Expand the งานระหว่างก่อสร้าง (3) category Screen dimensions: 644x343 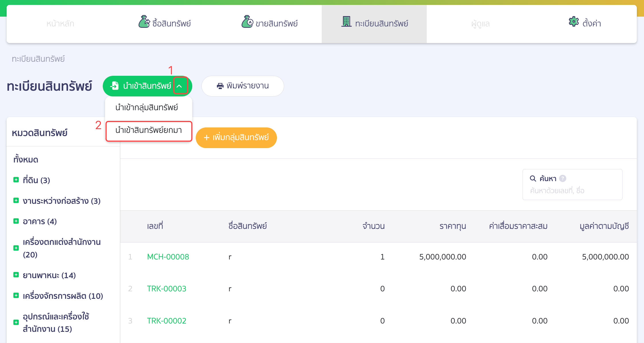coord(16,201)
